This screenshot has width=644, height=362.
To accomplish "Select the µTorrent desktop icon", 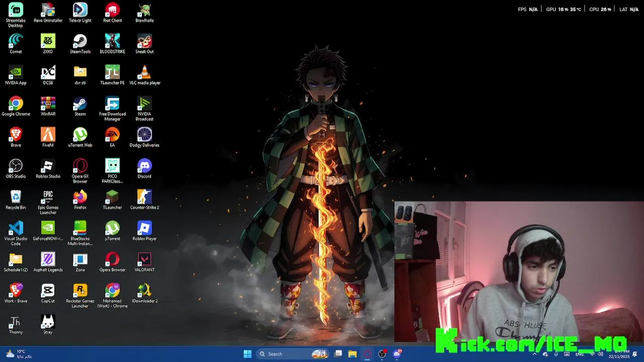I will click(x=112, y=231).
